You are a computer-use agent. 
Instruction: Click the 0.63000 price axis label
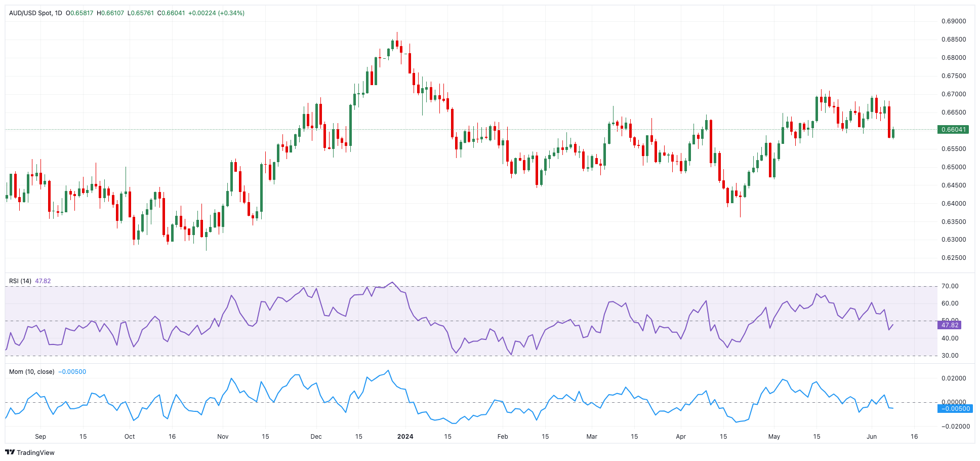[x=954, y=240]
